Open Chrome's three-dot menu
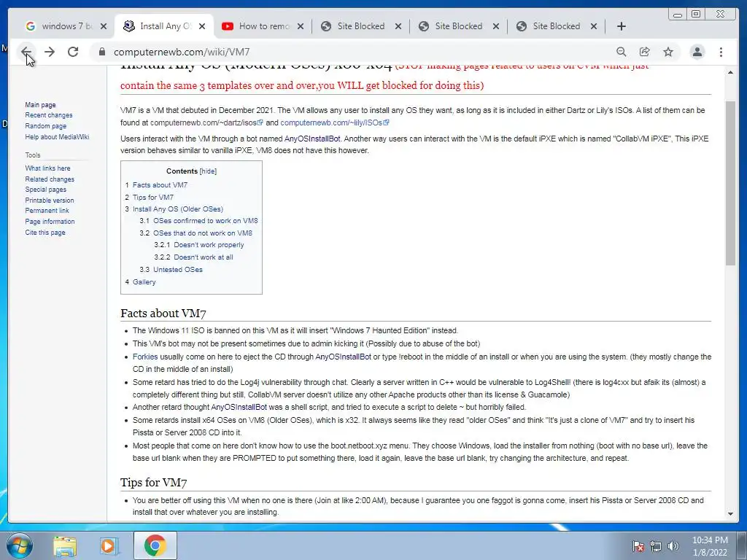747x560 pixels. pos(721,52)
